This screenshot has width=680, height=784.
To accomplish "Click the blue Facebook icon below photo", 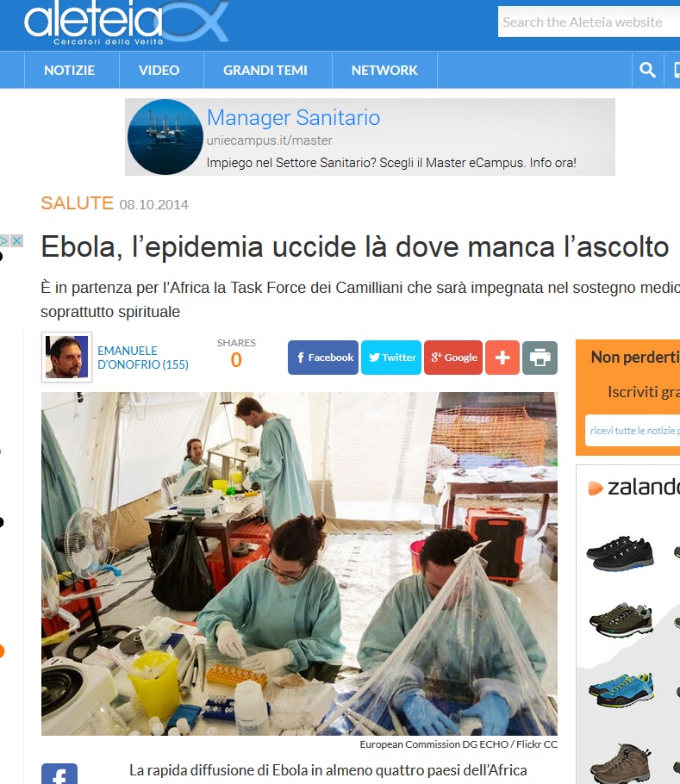I will tap(59, 774).
